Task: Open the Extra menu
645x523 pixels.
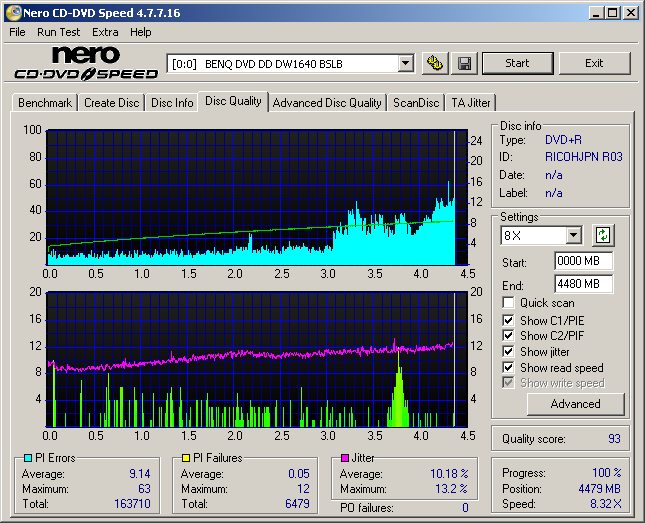Action: [x=105, y=32]
